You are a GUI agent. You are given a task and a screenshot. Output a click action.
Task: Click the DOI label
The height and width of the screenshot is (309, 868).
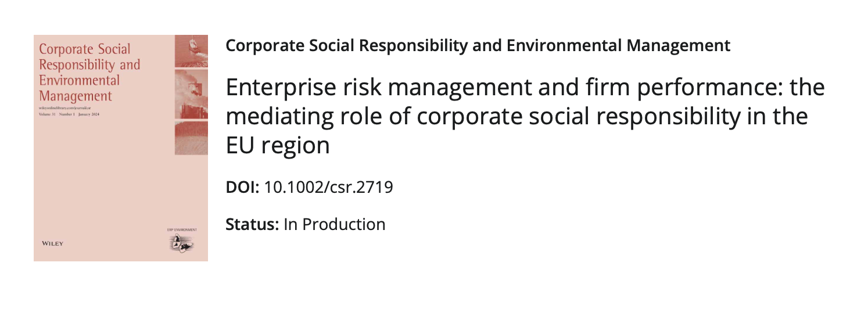click(x=242, y=188)
